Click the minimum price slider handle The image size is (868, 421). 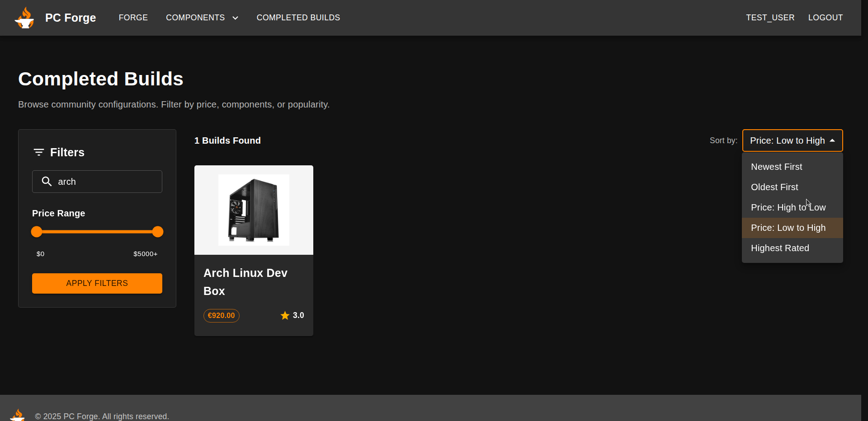37,232
